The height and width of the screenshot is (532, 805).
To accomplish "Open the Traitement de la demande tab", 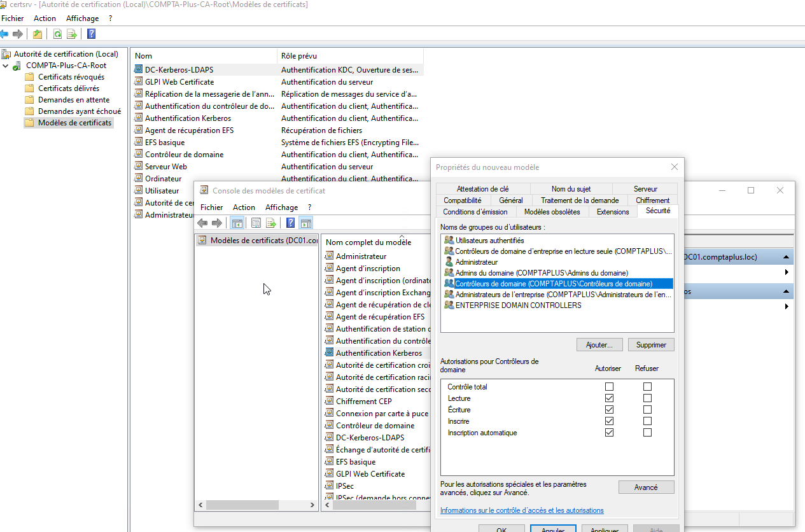I will point(580,200).
